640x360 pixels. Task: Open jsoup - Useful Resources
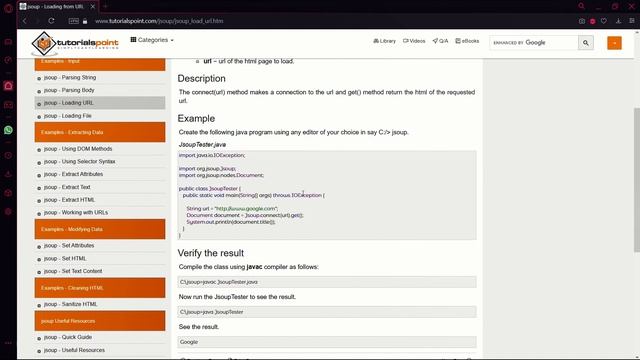click(74, 350)
